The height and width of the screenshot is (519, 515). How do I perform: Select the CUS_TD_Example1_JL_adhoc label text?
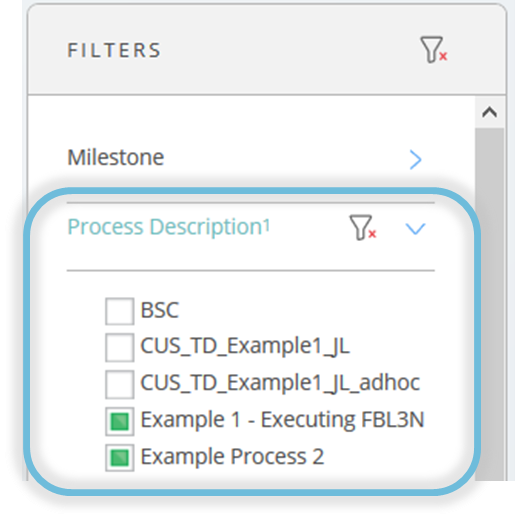tap(280, 383)
